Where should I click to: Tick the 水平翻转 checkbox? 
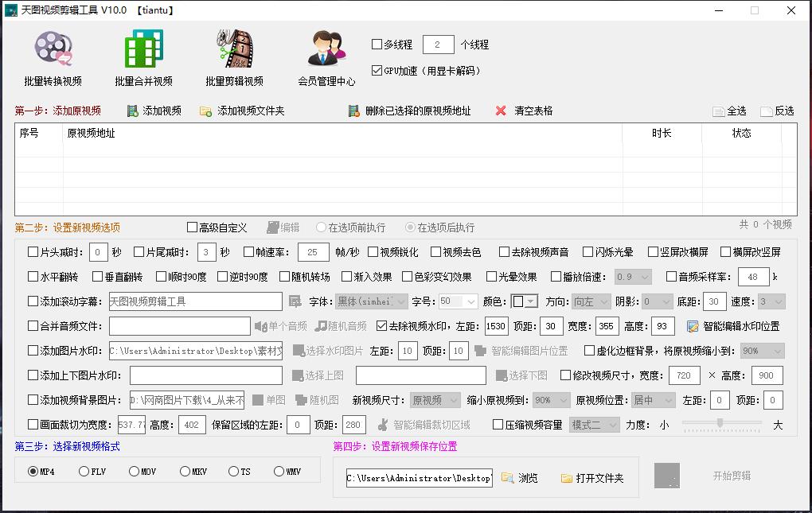click(33, 277)
